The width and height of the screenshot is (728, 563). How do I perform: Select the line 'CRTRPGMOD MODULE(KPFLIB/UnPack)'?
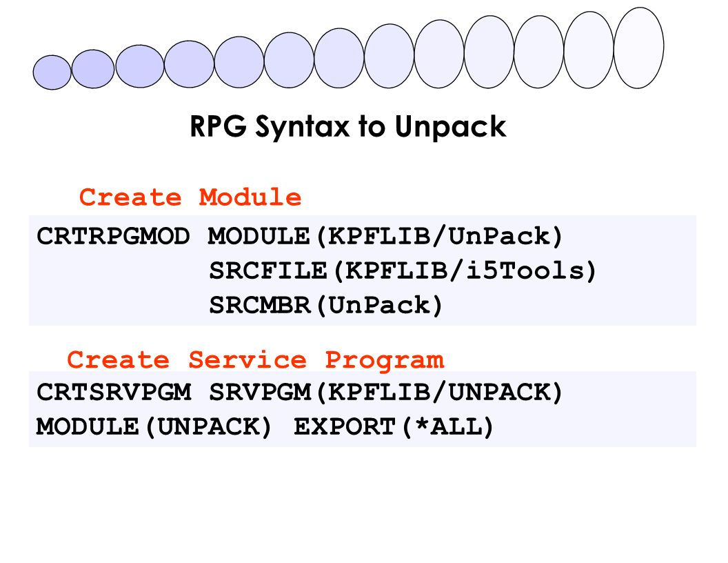tap(299, 237)
